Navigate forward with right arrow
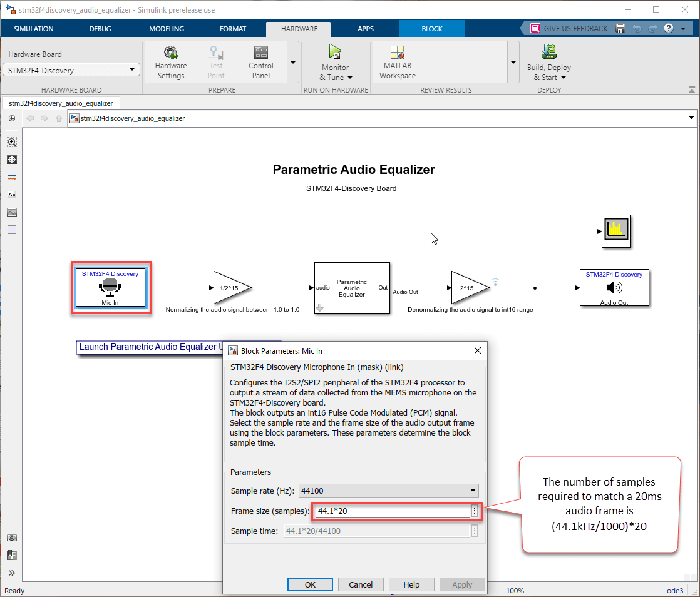 44,118
